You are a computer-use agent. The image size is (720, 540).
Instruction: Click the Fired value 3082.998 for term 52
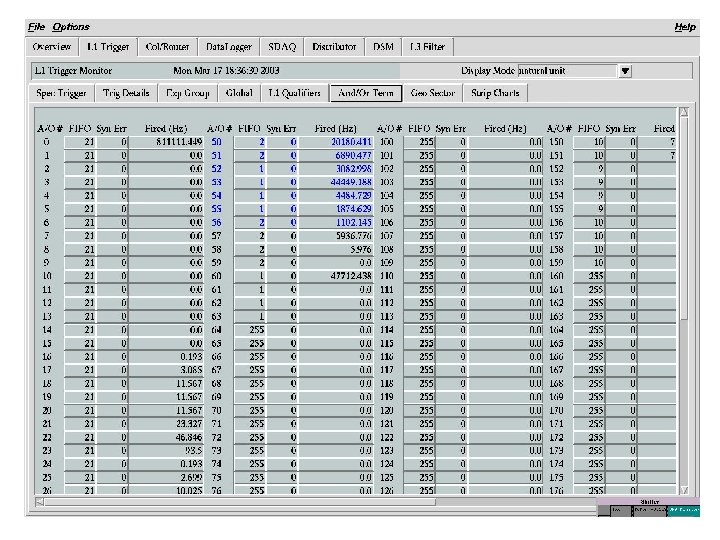point(336,169)
